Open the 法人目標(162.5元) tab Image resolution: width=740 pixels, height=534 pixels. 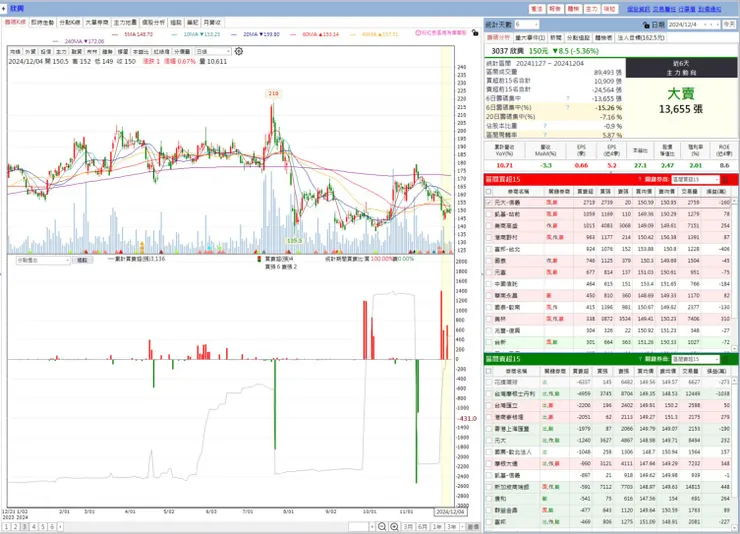coord(640,37)
